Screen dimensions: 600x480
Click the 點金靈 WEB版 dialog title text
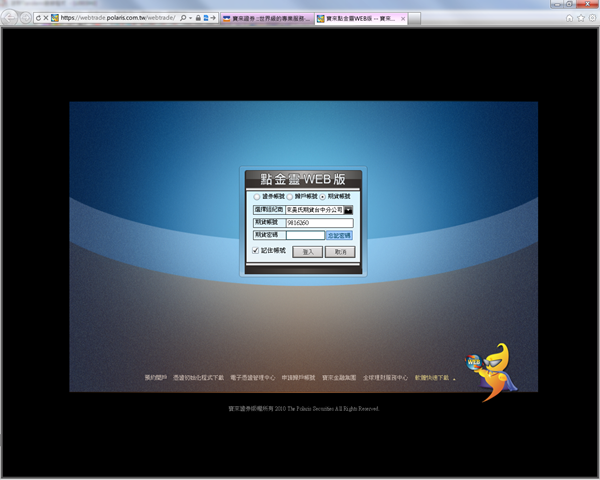[x=303, y=179]
